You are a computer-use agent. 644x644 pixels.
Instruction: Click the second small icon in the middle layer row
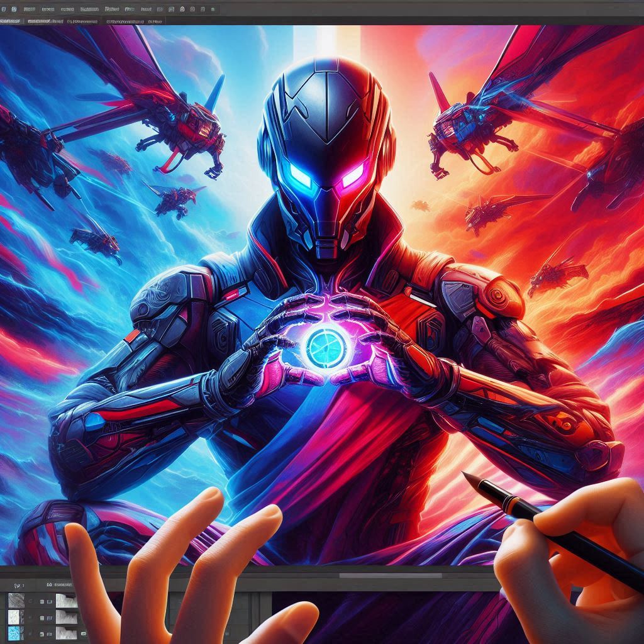[x=49, y=618]
